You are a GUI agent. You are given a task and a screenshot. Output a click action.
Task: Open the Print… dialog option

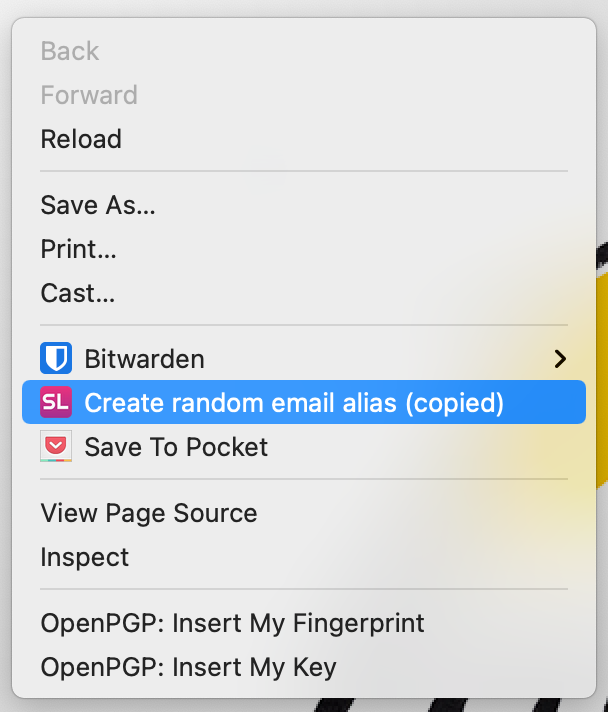pyautogui.click(x=79, y=249)
